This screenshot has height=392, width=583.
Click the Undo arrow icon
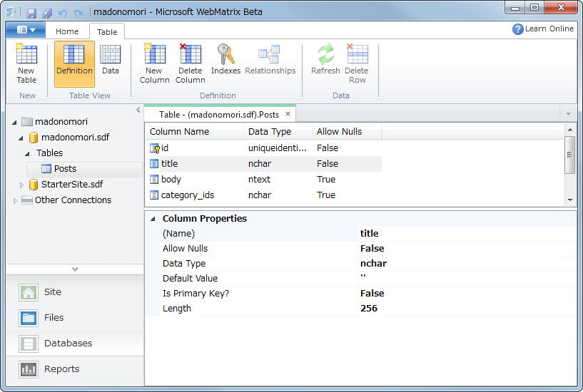tap(63, 14)
